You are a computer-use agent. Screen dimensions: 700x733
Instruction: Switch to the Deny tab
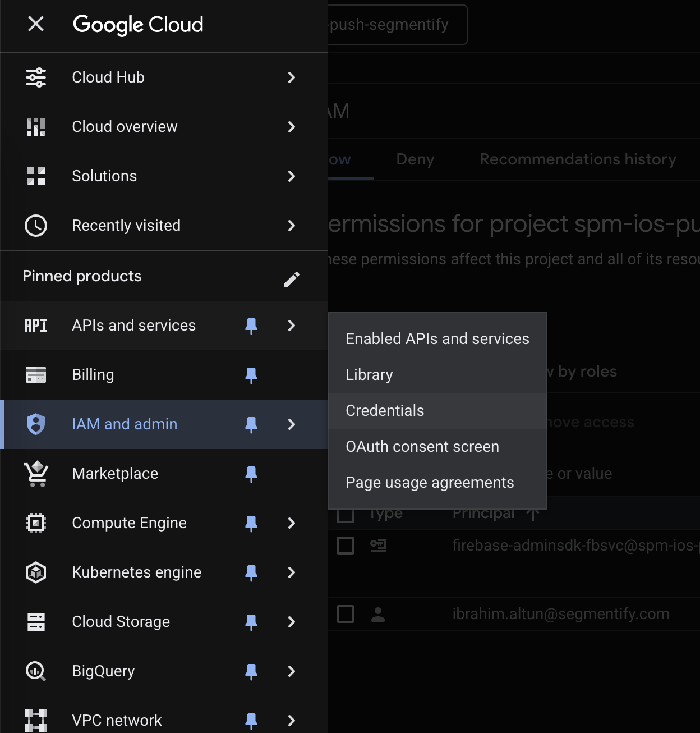415,159
